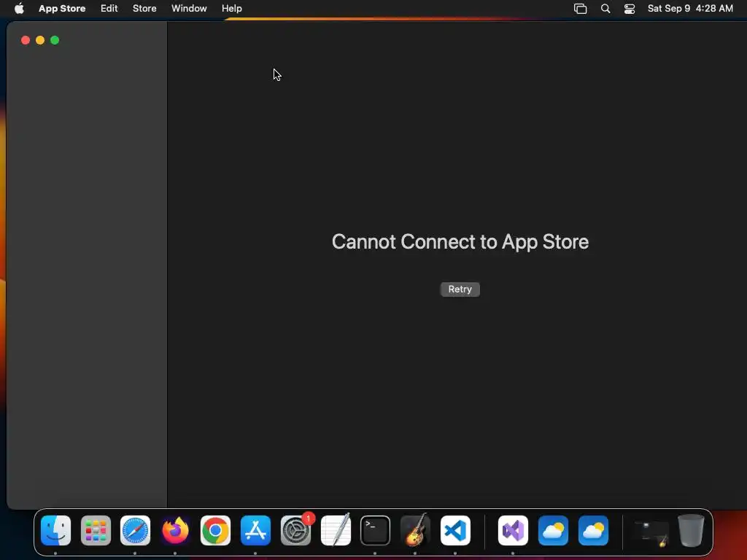Open Safari from the dock
747x560 pixels.
click(x=135, y=531)
